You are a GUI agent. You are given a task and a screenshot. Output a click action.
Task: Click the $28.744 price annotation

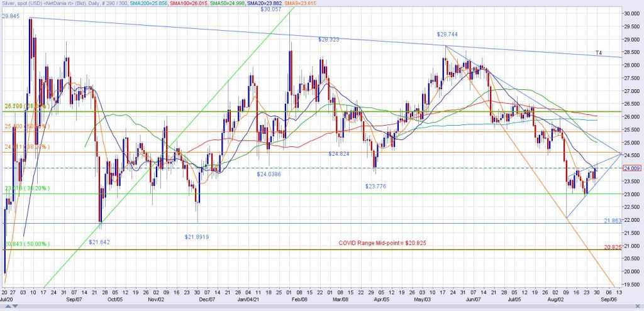click(447, 35)
